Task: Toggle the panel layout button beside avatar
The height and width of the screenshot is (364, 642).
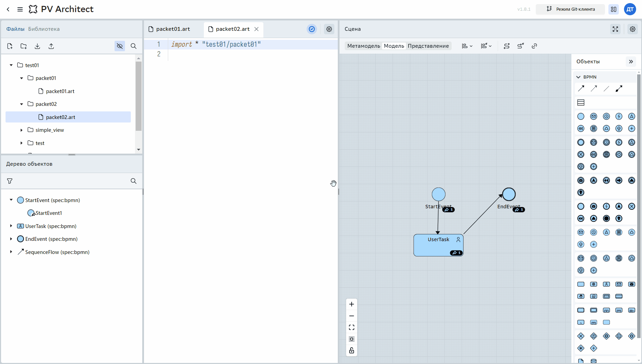Action: tap(614, 9)
